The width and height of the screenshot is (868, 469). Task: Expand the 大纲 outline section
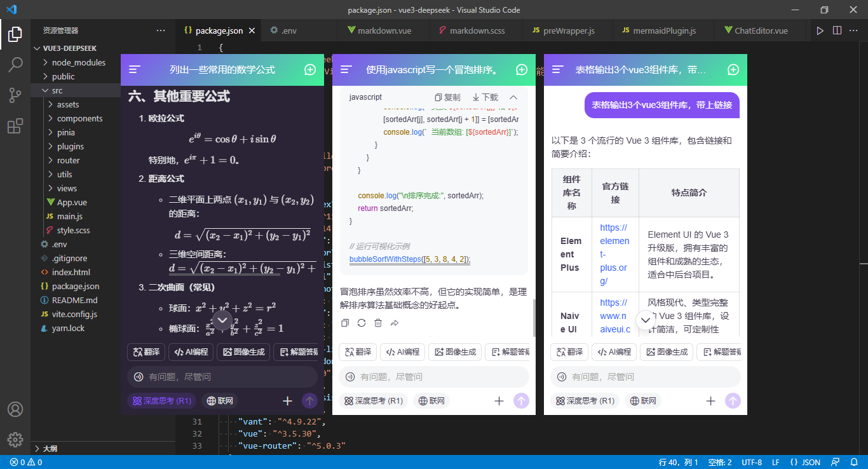tap(102, 449)
